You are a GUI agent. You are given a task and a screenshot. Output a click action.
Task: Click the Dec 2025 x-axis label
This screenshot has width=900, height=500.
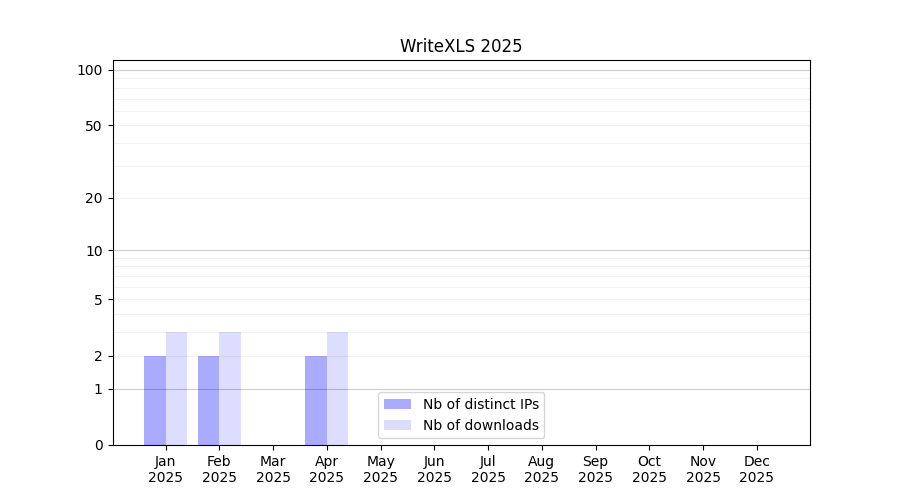click(x=756, y=469)
